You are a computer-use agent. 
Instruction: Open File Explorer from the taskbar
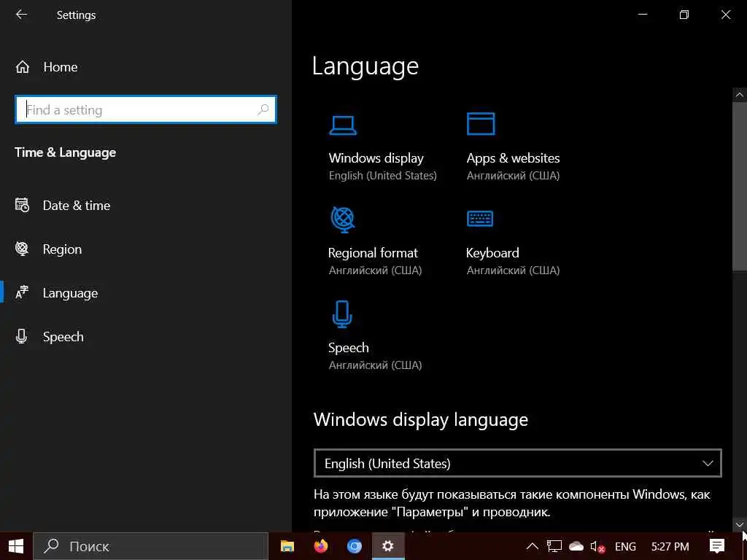coord(287,546)
